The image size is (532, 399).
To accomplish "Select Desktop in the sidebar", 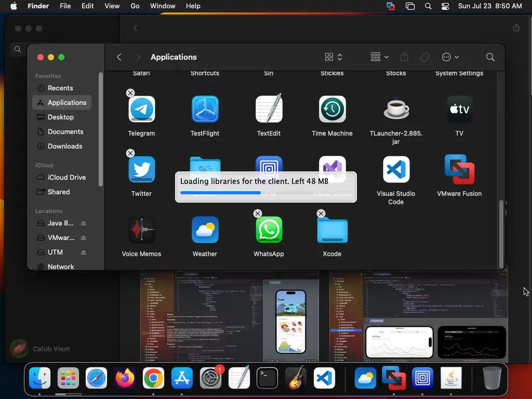I will pyautogui.click(x=62, y=117).
